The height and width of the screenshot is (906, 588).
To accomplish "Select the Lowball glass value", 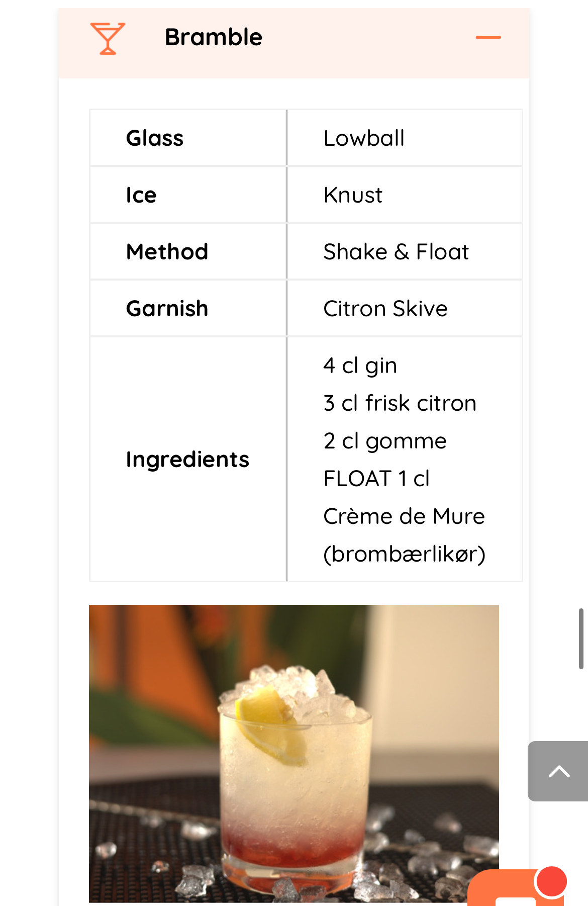I will [364, 138].
